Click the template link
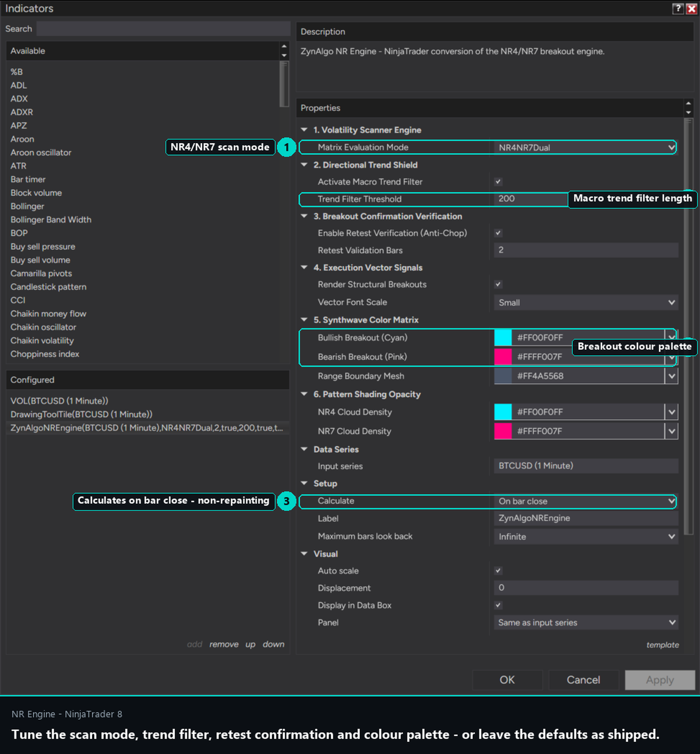This screenshot has width=700, height=754. coord(662,645)
